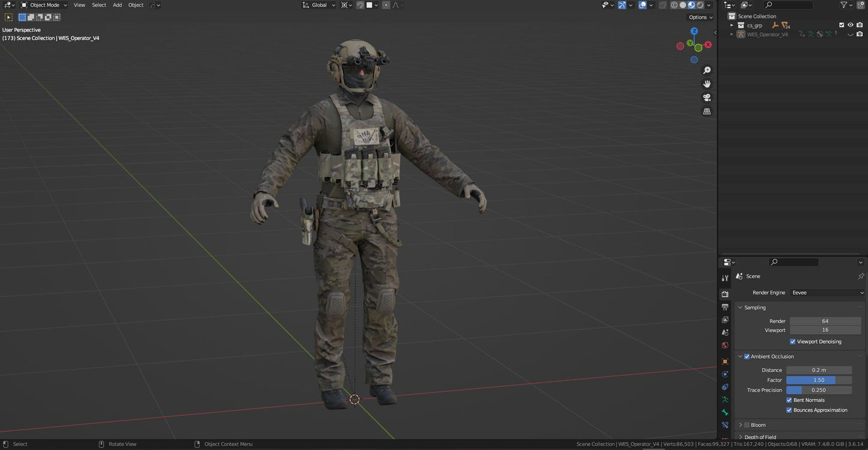Switch from Object Mode using mode selector
Image resolution: width=868 pixels, height=450 pixels.
coord(45,5)
